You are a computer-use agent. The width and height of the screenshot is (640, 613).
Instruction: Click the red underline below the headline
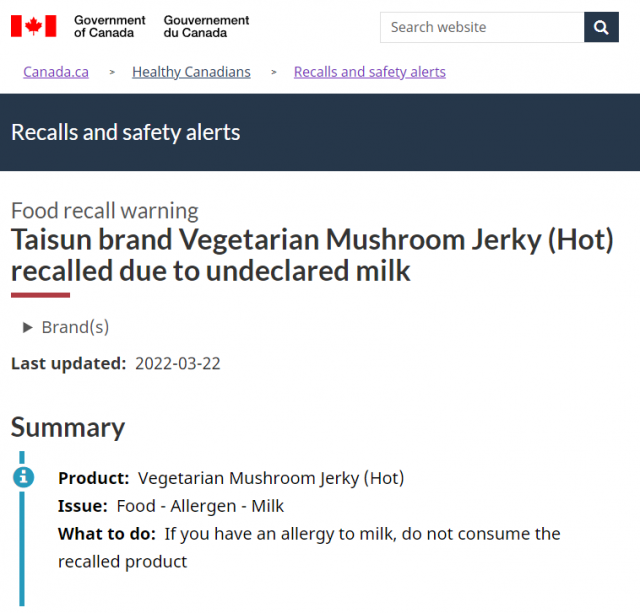[x=40, y=295]
